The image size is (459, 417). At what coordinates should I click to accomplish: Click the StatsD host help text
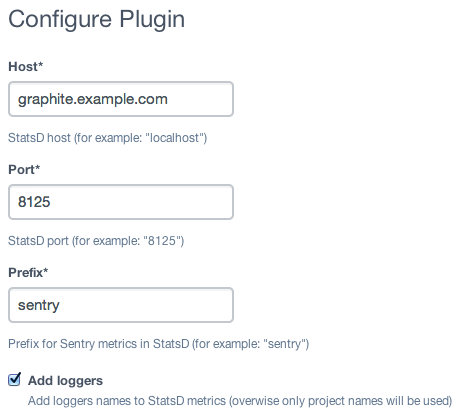click(x=108, y=138)
